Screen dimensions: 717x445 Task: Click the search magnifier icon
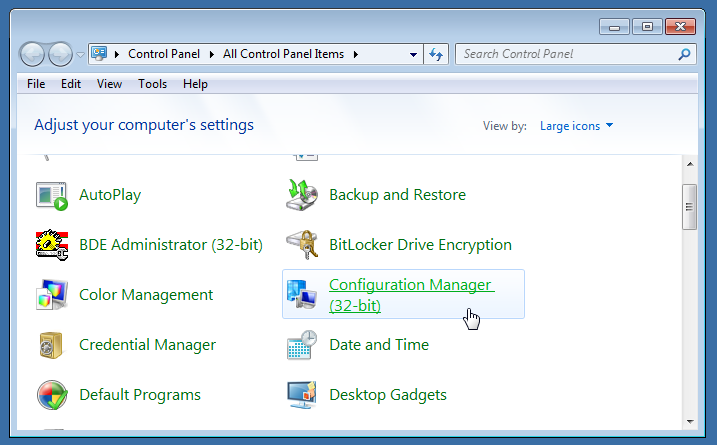pyautogui.click(x=684, y=54)
